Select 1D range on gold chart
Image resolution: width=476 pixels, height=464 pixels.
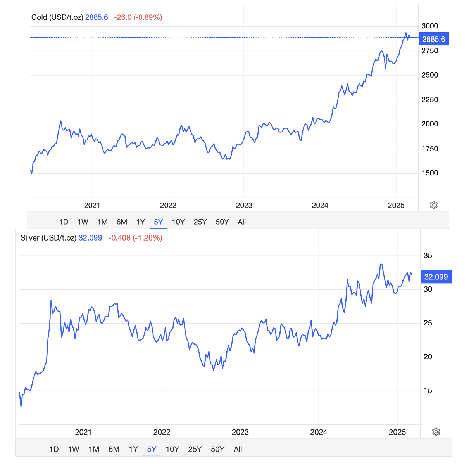coord(64,222)
